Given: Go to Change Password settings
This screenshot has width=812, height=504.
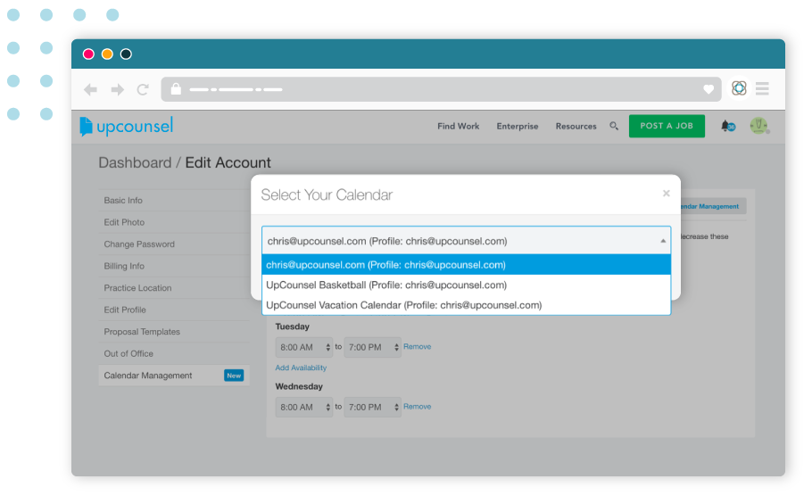Looking at the screenshot, I should point(173,244).
